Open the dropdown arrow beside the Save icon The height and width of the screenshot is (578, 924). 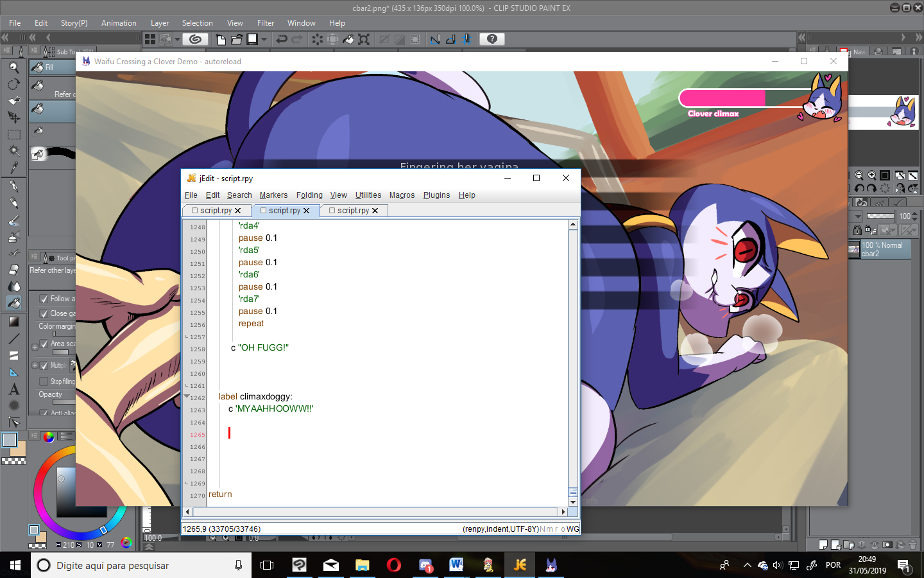(264, 39)
